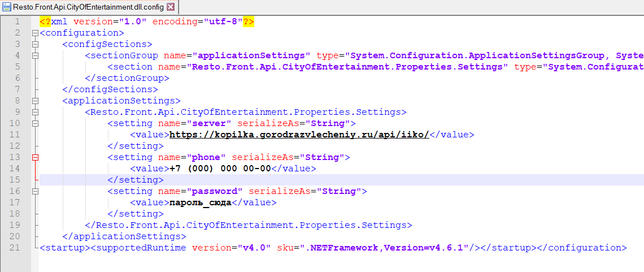
Task: Collapse the configuration fold marker on line 2
Action: [35, 33]
